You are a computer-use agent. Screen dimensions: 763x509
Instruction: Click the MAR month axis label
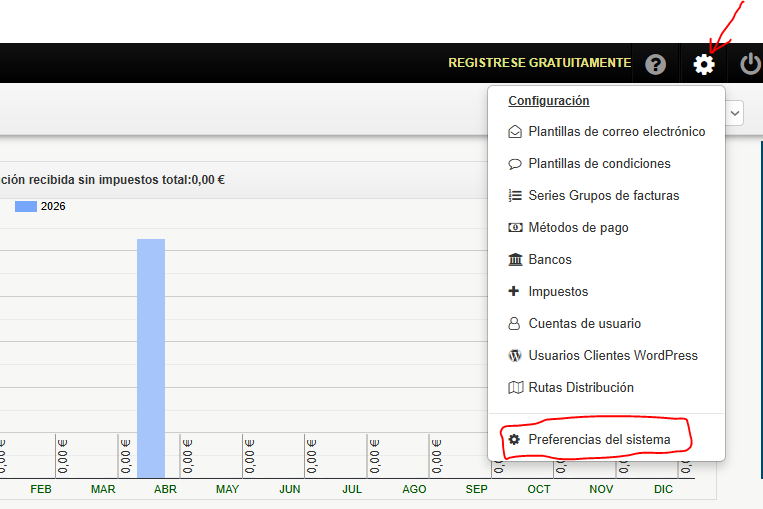coord(103,489)
